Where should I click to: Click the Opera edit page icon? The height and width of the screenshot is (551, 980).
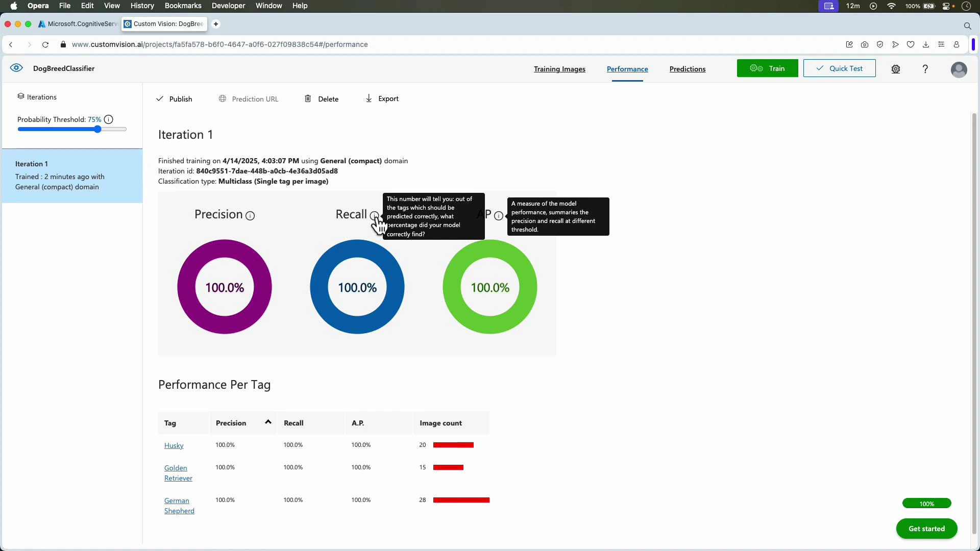849,44
